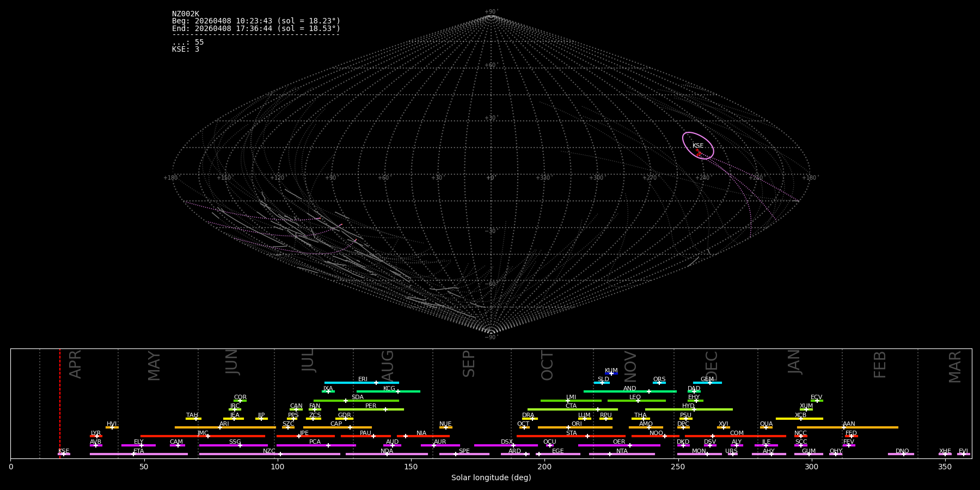Click the +120 longitude label on the sky map

pyautogui.click(x=277, y=177)
